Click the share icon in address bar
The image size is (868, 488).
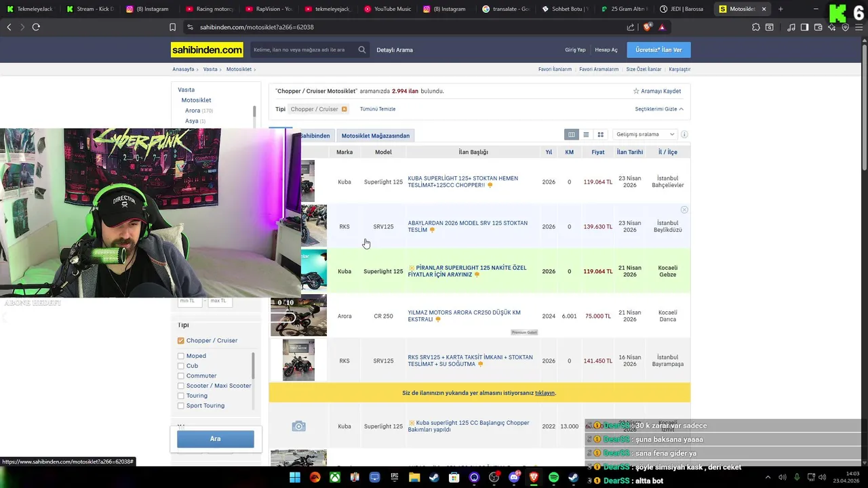(631, 27)
